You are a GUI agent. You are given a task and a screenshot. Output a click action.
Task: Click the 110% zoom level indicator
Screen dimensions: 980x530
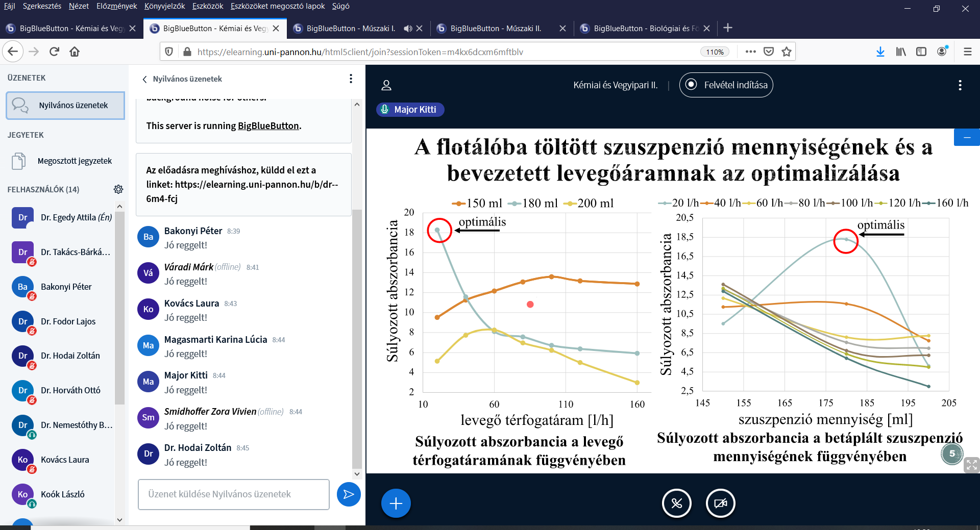pyautogui.click(x=715, y=52)
